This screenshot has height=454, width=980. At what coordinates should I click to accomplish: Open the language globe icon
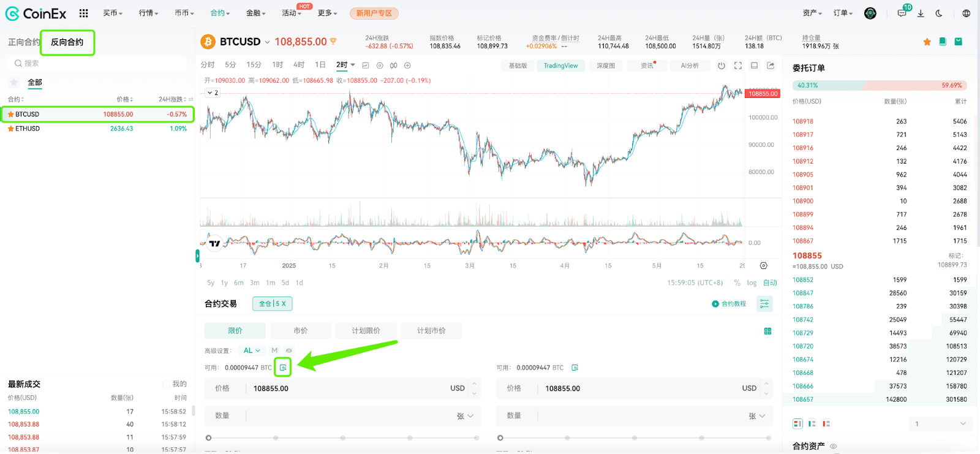pyautogui.click(x=966, y=13)
